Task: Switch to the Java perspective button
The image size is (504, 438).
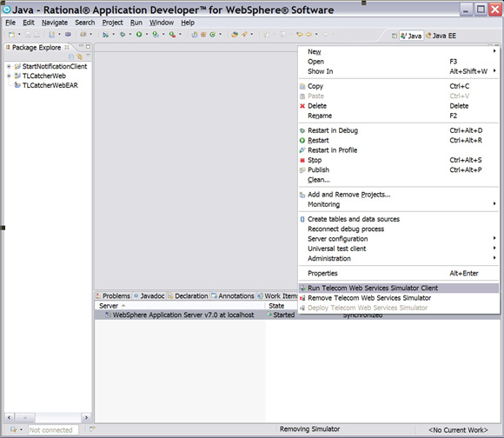Action: [411, 36]
